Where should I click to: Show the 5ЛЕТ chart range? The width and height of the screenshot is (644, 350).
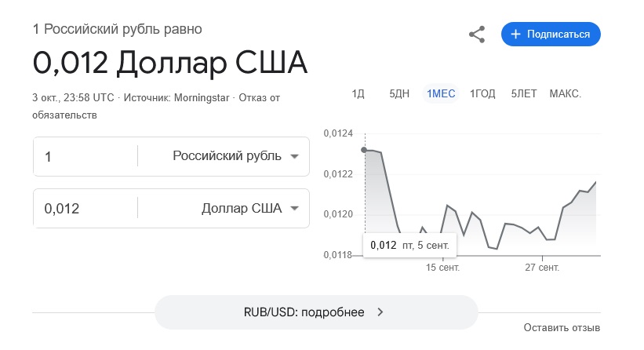pyautogui.click(x=524, y=94)
